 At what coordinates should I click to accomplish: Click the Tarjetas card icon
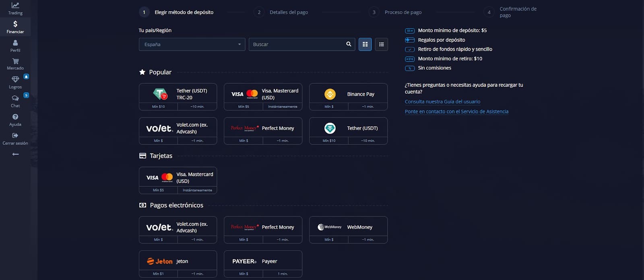click(x=142, y=156)
